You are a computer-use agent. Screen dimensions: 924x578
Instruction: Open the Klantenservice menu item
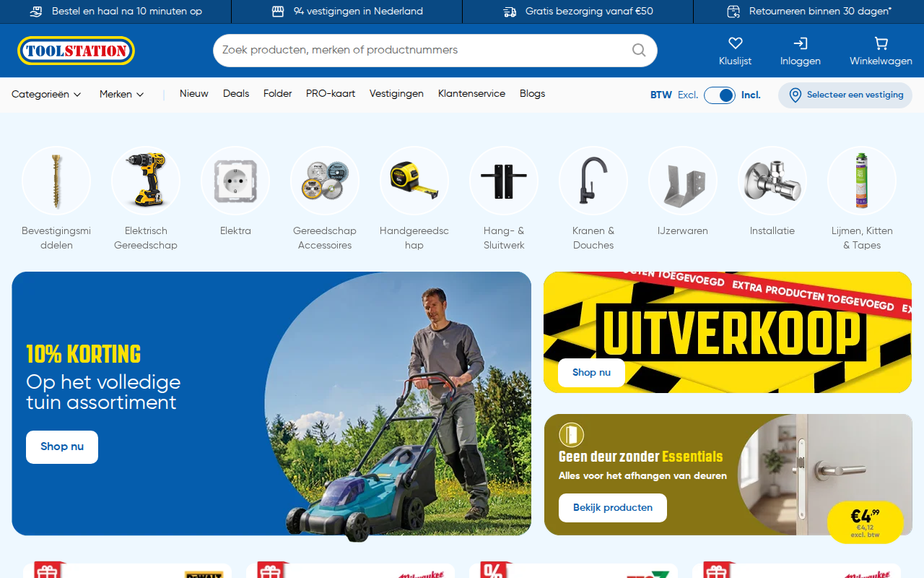(x=471, y=94)
